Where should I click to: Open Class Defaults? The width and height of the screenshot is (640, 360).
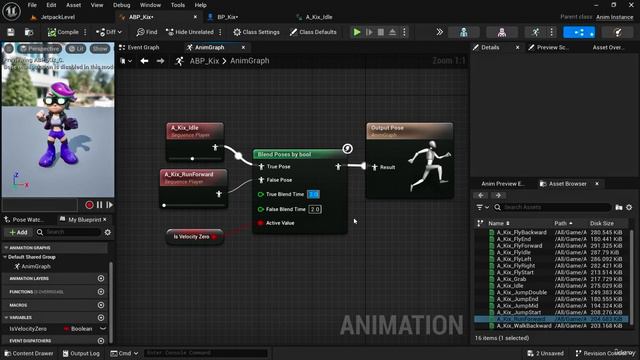[x=313, y=32]
